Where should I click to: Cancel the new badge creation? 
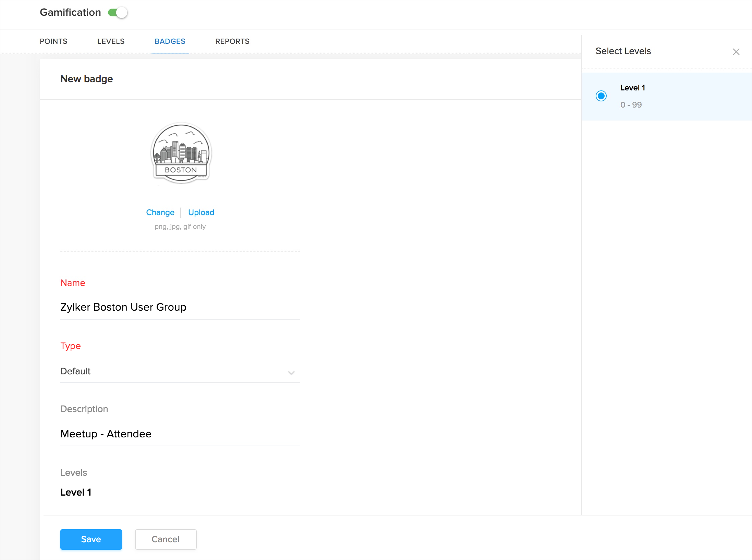(x=166, y=539)
